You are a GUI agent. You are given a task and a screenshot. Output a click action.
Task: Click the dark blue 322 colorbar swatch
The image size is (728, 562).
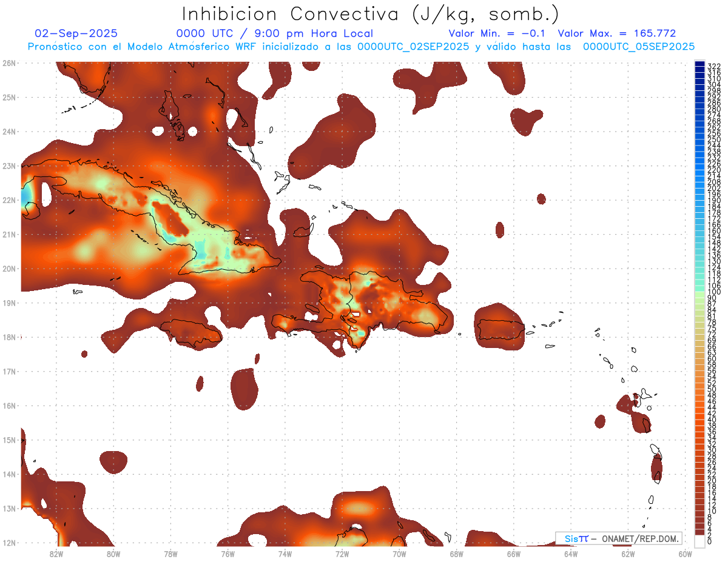(x=700, y=64)
